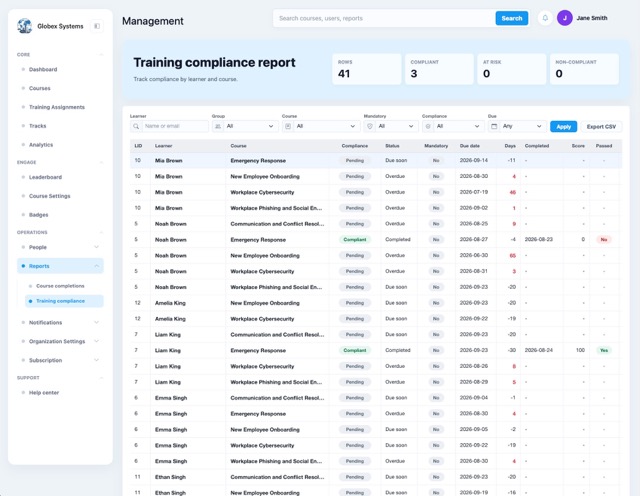The image size is (640, 496).
Task: Click the course icon in Course filter
Action: pyautogui.click(x=288, y=127)
